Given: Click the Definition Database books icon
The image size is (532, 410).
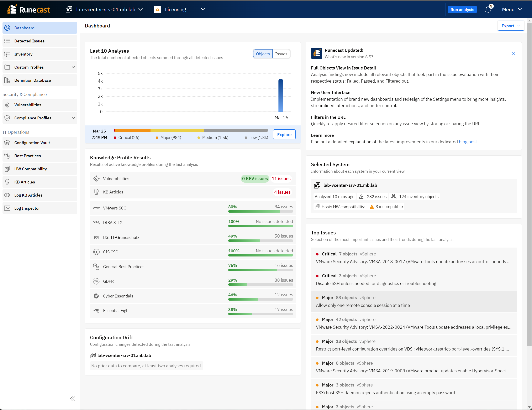Looking at the screenshot, I should point(7,80).
